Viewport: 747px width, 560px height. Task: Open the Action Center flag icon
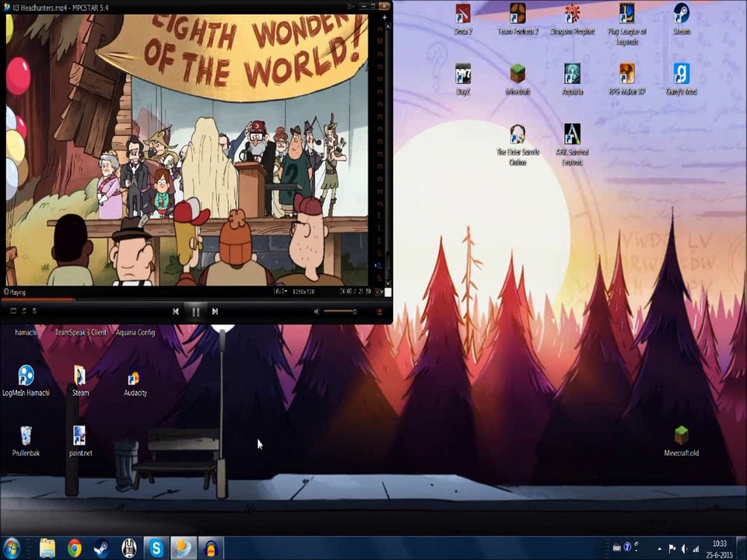coord(672,548)
